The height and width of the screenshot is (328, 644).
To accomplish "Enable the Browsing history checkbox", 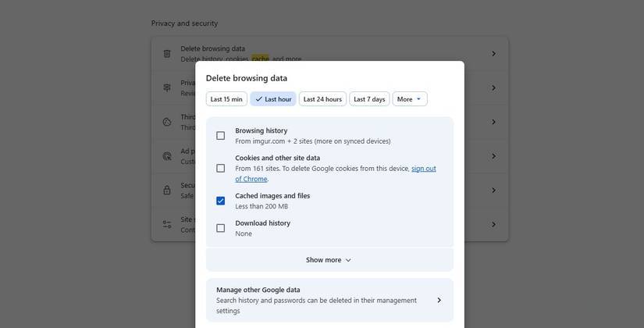I will [x=220, y=136].
